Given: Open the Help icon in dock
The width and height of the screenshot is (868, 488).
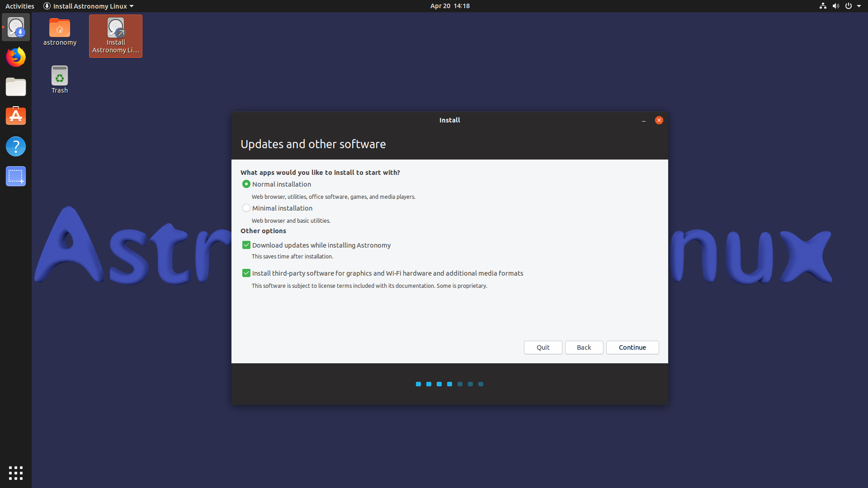Looking at the screenshot, I should click(16, 146).
